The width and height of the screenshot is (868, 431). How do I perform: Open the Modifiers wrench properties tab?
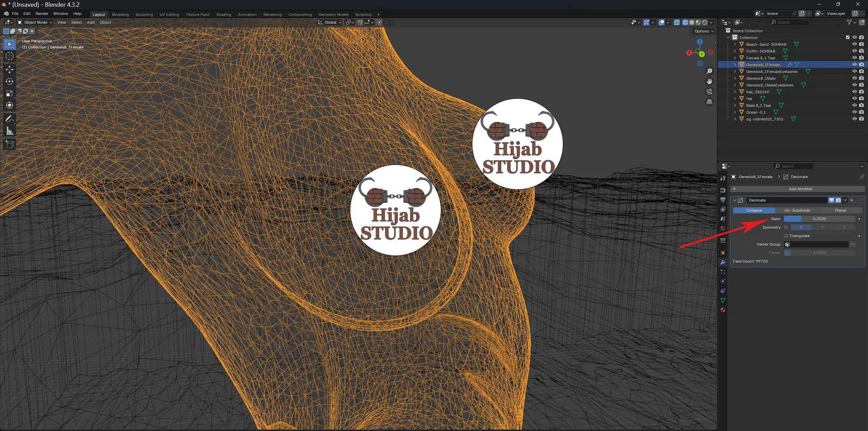pos(723,262)
